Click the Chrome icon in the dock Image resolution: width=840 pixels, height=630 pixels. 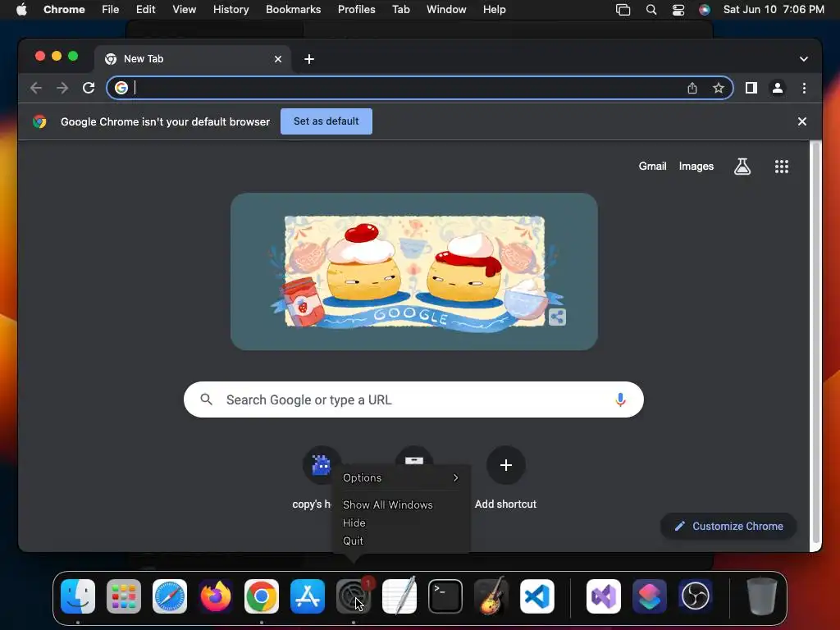pos(262,596)
